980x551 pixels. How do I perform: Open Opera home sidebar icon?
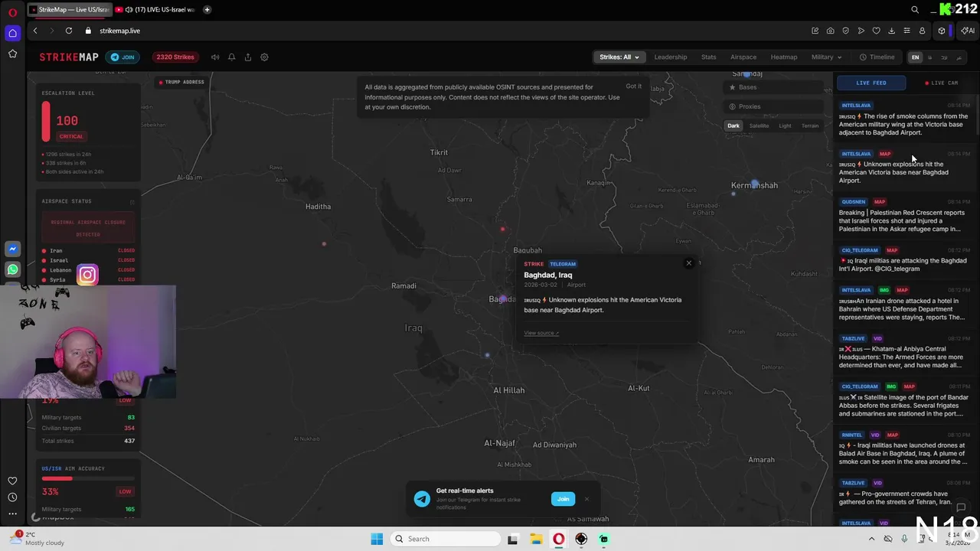(x=12, y=33)
